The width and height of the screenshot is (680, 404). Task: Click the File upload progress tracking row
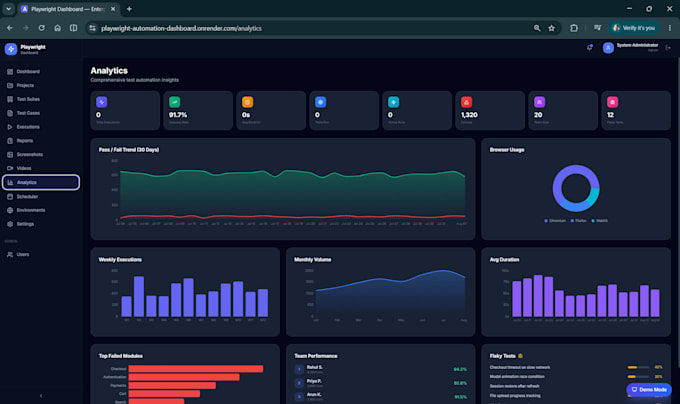click(x=576, y=396)
